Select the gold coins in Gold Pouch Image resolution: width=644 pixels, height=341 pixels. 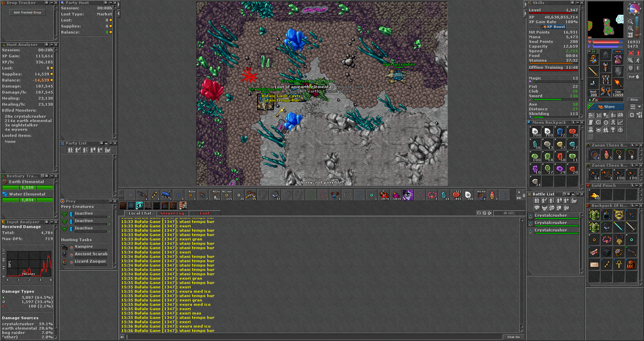point(594,195)
